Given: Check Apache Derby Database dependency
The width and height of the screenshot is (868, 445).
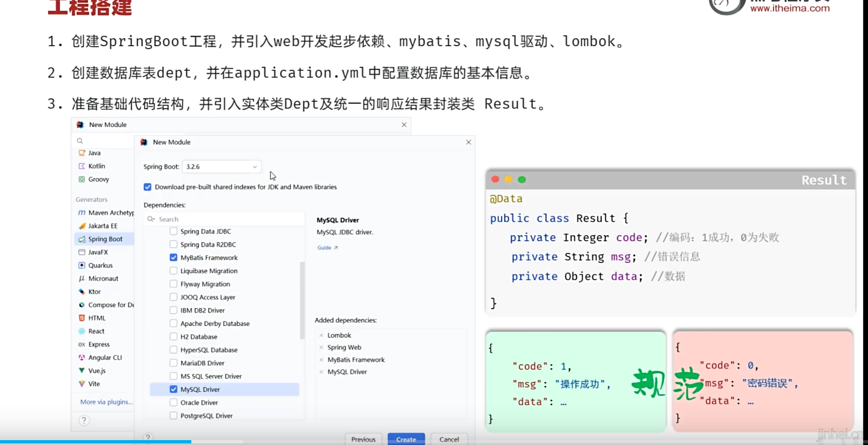Looking at the screenshot, I should (173, 323).
